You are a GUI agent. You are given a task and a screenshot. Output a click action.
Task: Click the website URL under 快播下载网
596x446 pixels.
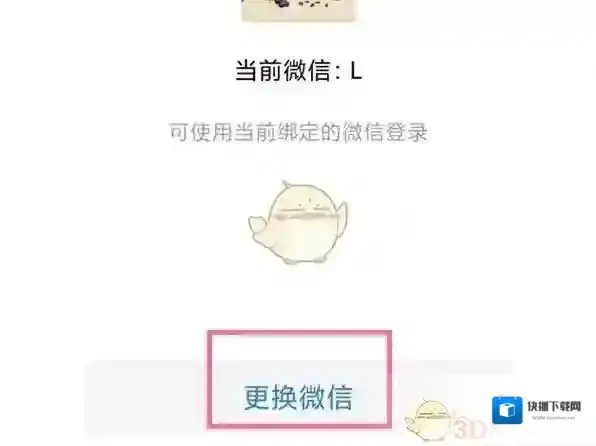pos(554,417)
